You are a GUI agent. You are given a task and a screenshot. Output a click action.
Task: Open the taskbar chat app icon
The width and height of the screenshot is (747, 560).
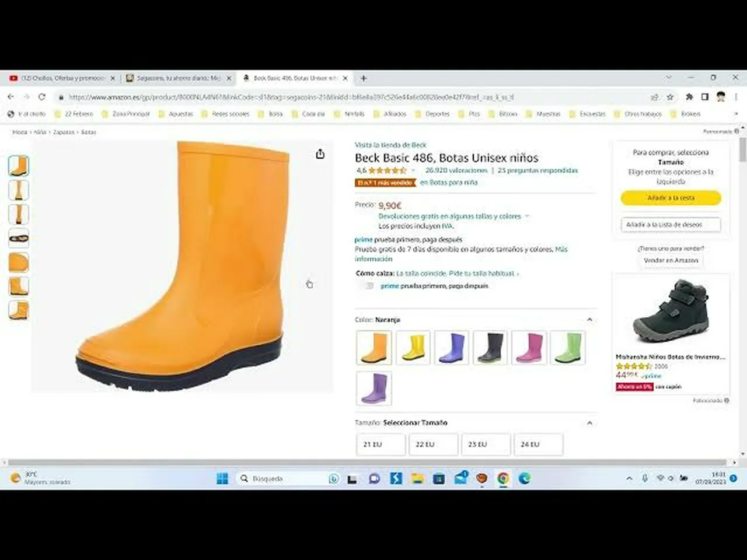click(x=374, y=479)
